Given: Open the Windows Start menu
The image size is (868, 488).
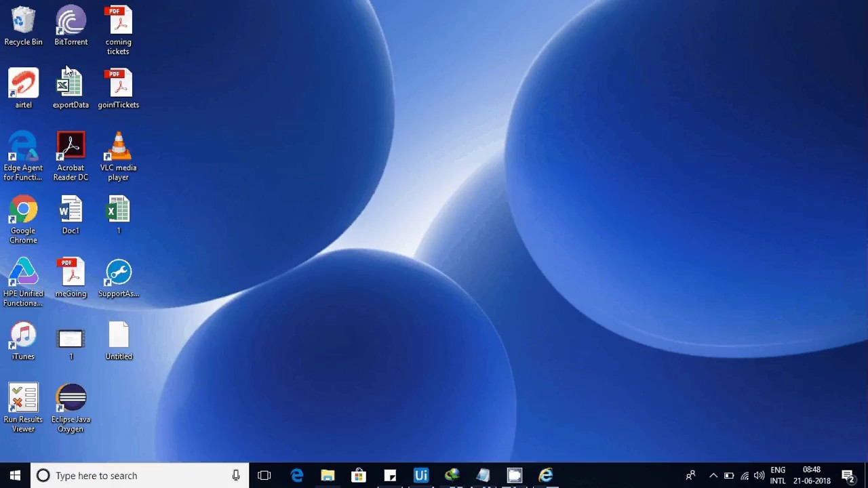Looking at the screenshot, I should [15, 475].
